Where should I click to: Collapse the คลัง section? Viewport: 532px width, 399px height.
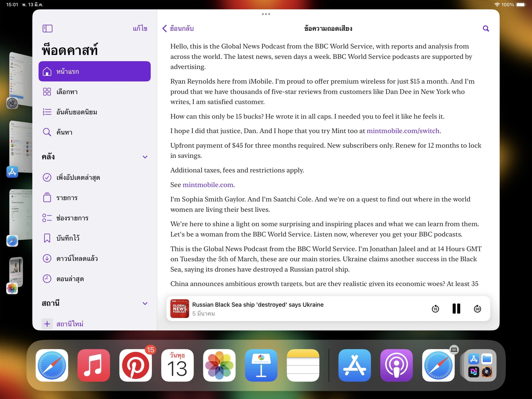(x=145, y=157)
